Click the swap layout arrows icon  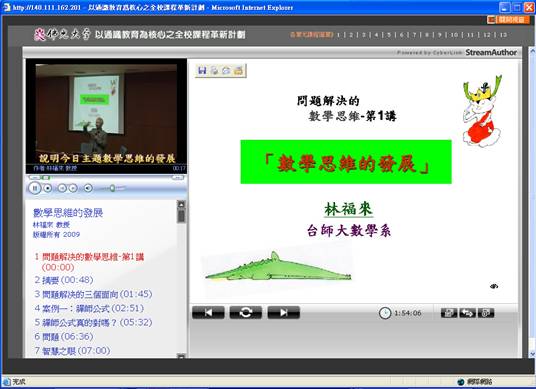pos(467,313)
